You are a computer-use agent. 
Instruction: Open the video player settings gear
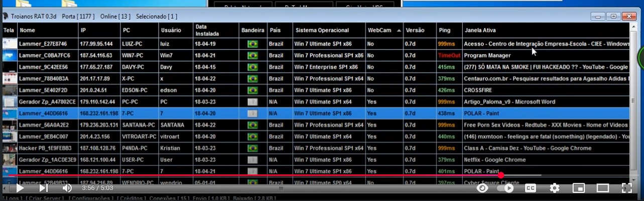click(555, 188)
